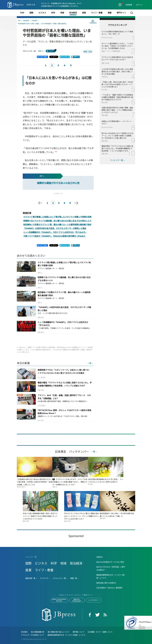Open footer 最新記事一覧 chevron link

pos(31,578)
